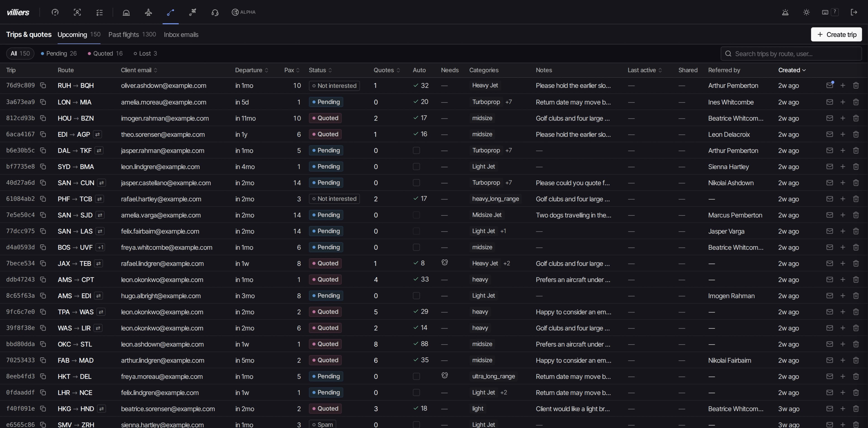Screen dimensions: 868x428
Task: Filter trips by Lost status
Action: coord(145,53)
